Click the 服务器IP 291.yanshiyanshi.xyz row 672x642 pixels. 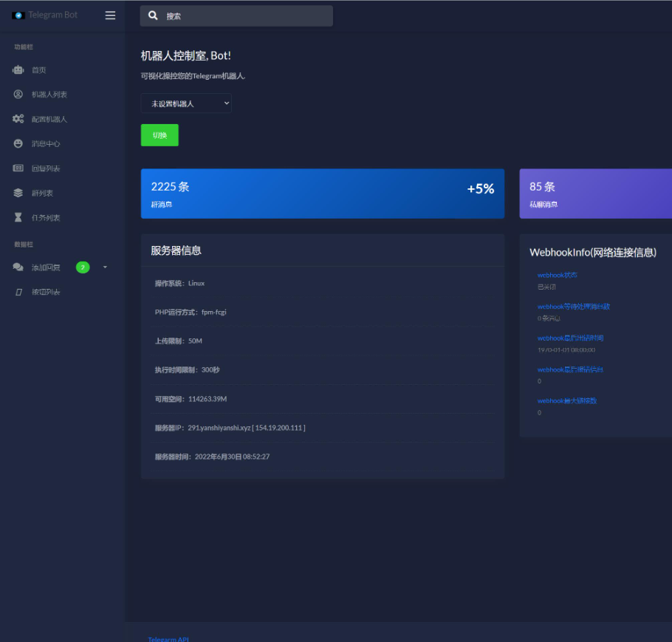pos(322,428)
